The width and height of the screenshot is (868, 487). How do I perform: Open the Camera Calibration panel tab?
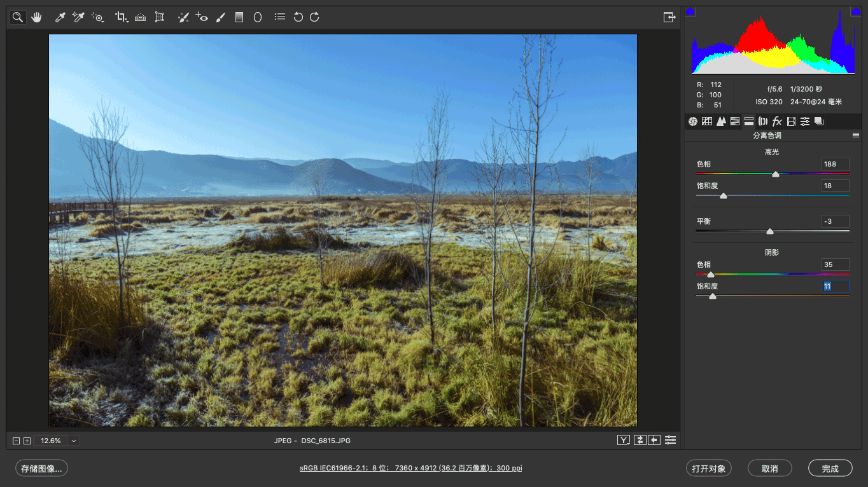(x=791, y=121)
